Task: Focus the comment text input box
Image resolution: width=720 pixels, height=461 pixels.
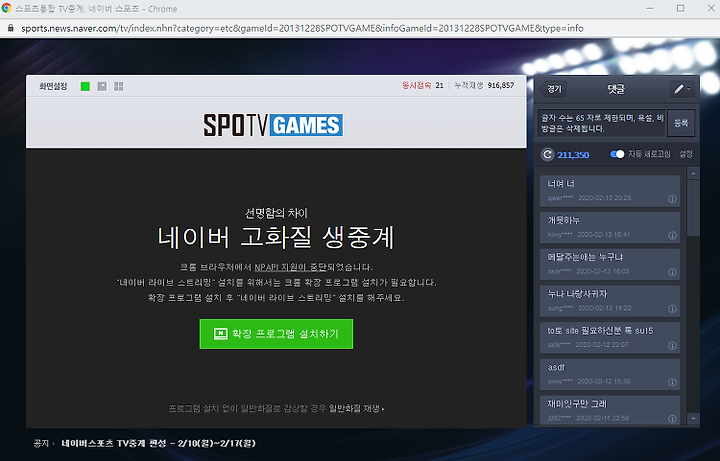Action: [602, 123]
